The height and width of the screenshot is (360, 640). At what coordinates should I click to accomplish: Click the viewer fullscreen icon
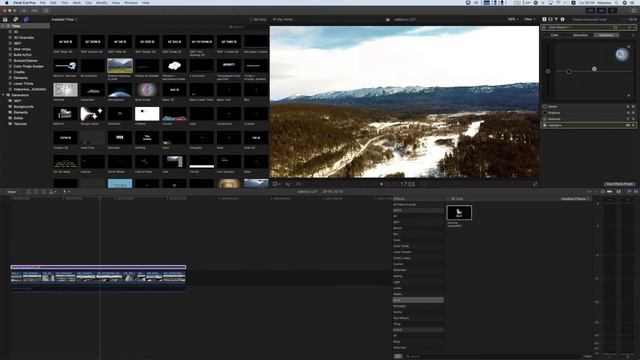tap(535, 184)
